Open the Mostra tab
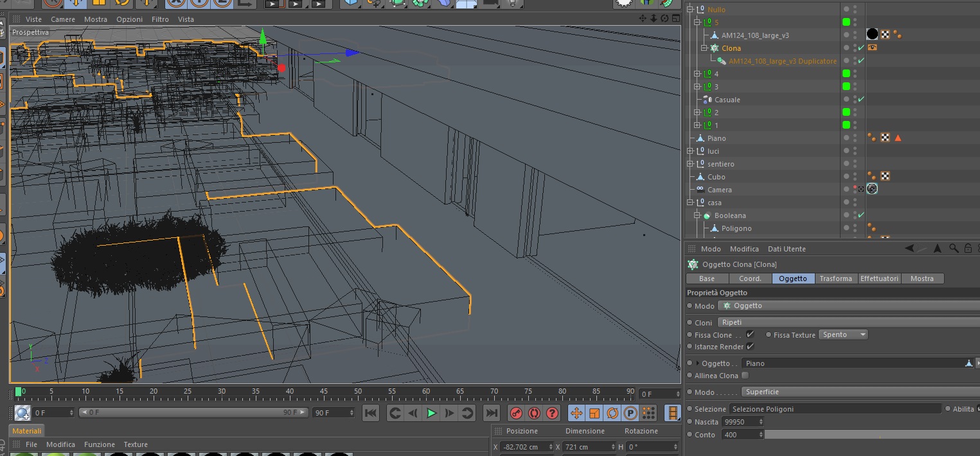 tap(922, 278)
